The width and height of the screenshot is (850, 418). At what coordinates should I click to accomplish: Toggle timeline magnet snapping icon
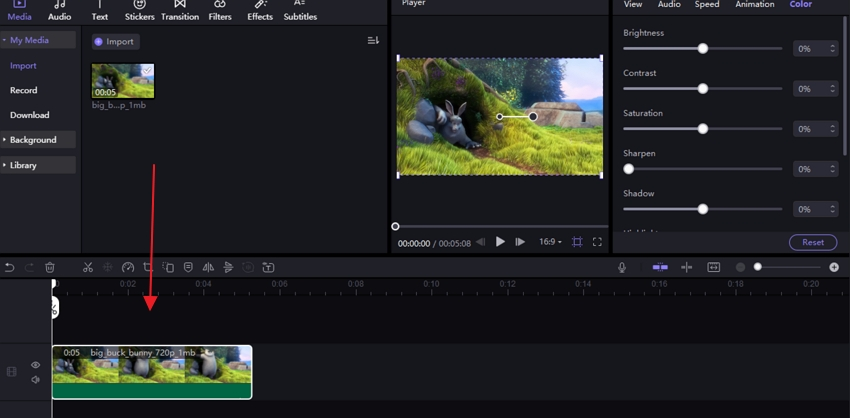tap(660, 267)
